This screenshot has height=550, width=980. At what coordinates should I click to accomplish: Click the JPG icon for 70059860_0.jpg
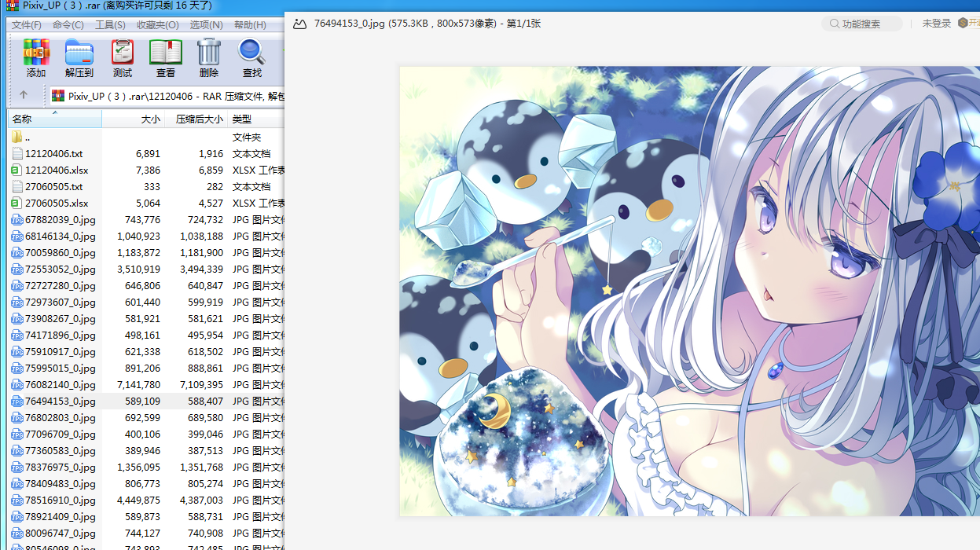tap(17, 253)
